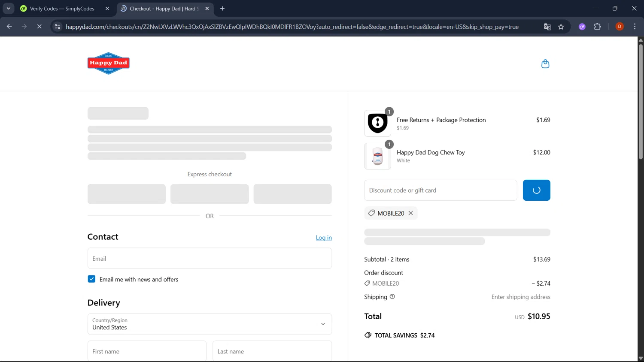This screenshot has height=362, width=644.
Task: Remove the MOBILE20 discount tag
Action: [x=411, y=213]
